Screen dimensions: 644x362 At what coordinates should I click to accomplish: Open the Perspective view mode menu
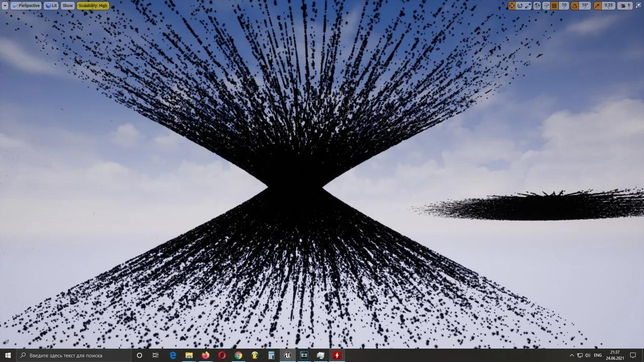coord(26,6)
